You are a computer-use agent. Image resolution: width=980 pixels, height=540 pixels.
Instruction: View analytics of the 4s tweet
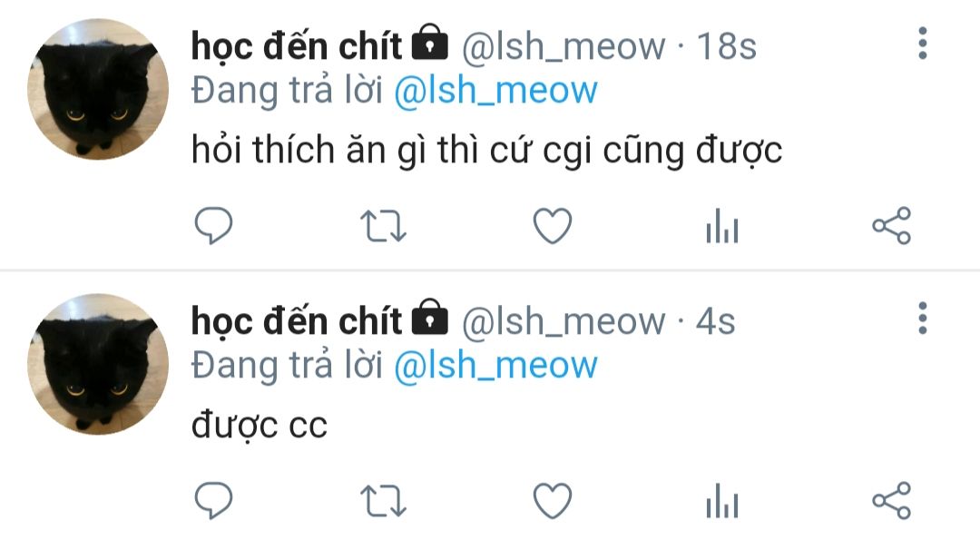click(722, 501)
